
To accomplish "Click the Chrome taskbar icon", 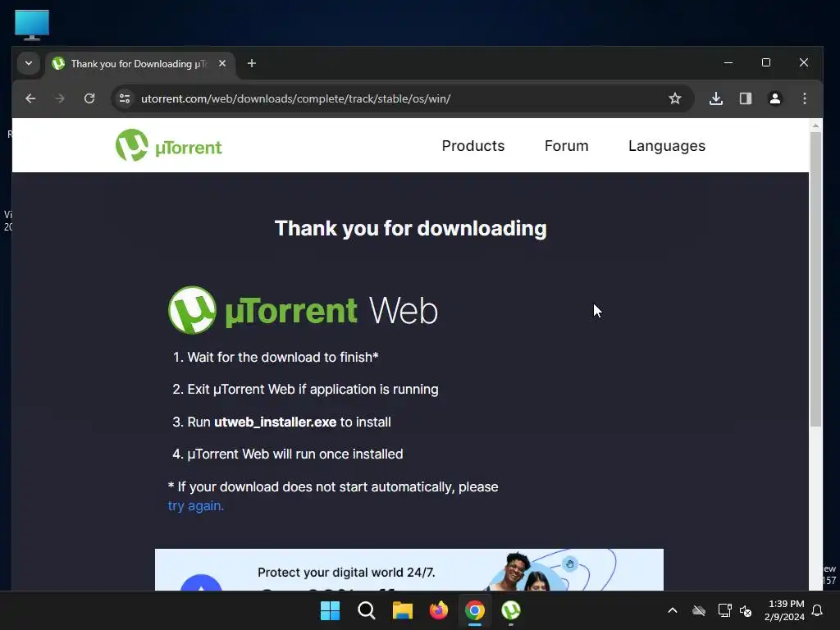I will [475, 610].
